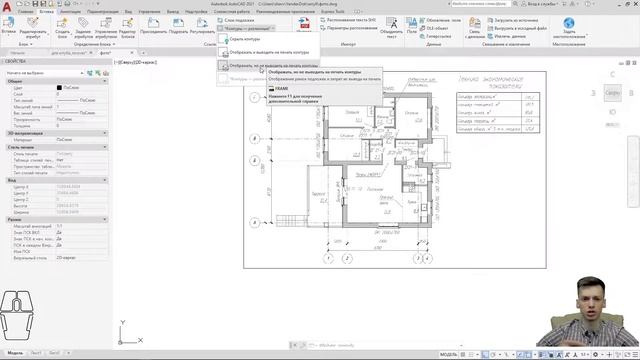The width and height of the screenshot is (640, 360).
Task: Open Редактировать атрибут tool
Action: point(33,28)
